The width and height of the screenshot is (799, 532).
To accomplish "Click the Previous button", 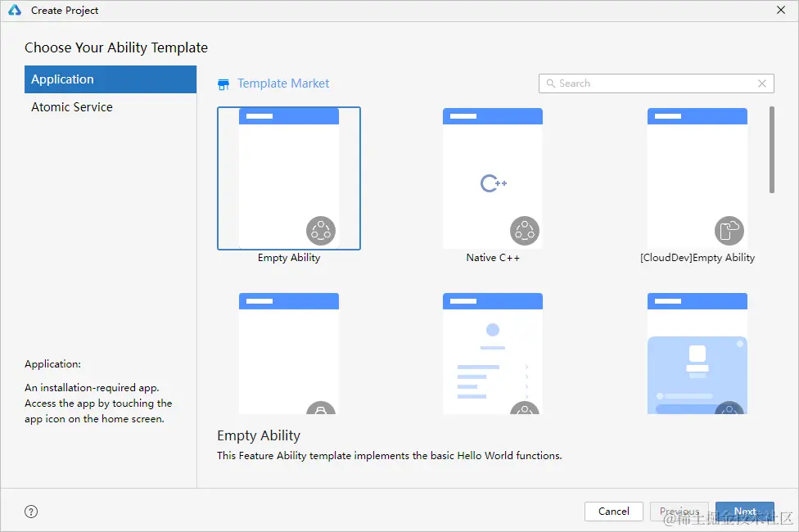I will pos(679,511).
